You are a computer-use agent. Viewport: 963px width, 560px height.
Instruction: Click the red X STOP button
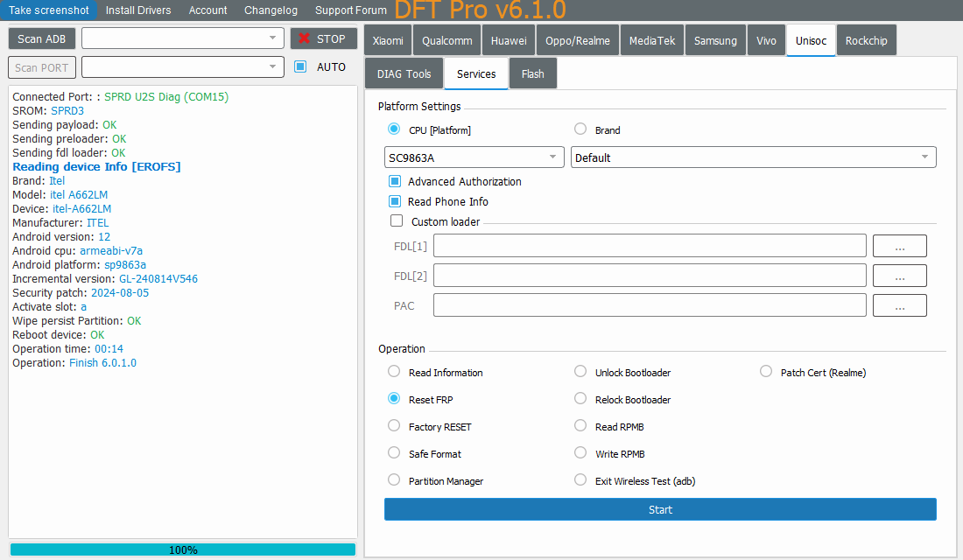[x=324, y=38]
